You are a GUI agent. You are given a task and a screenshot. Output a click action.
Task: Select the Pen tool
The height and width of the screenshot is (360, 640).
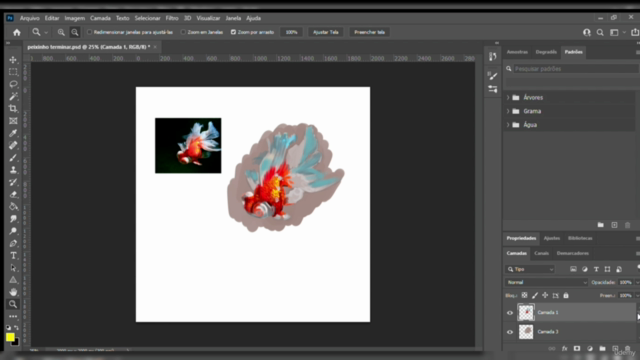(x=13, y=243)
